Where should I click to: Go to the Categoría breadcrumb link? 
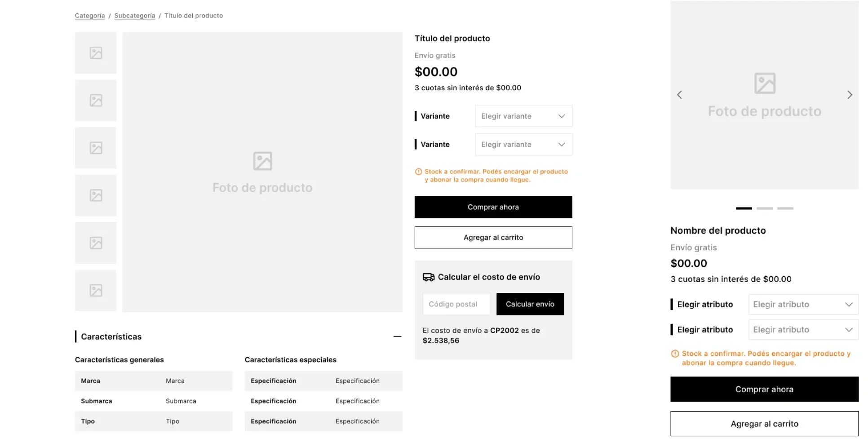click(x=90, y=16)
